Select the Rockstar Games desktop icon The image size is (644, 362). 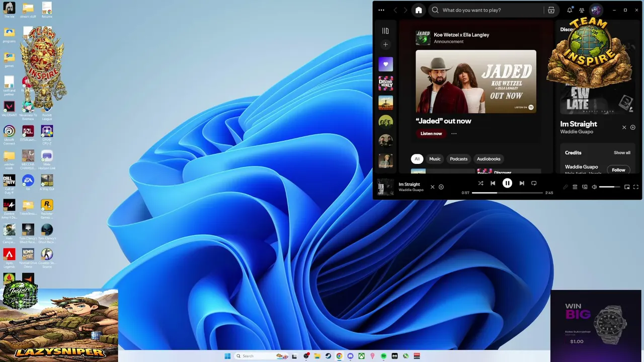point(47,209)
